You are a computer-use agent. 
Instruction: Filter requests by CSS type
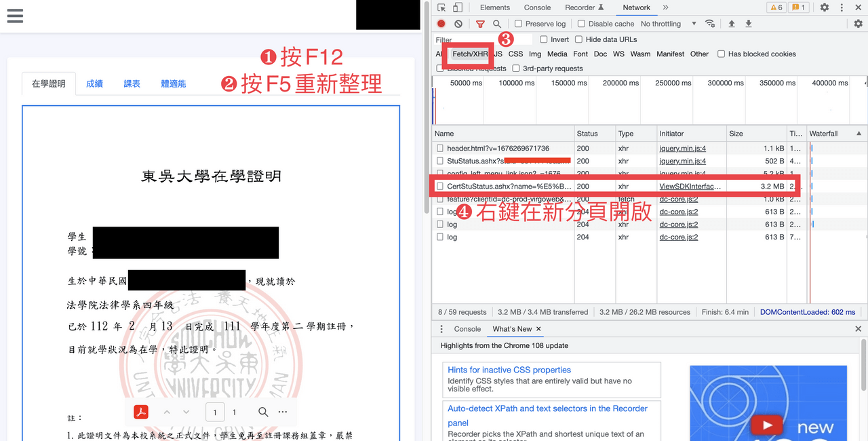[515, 54]
